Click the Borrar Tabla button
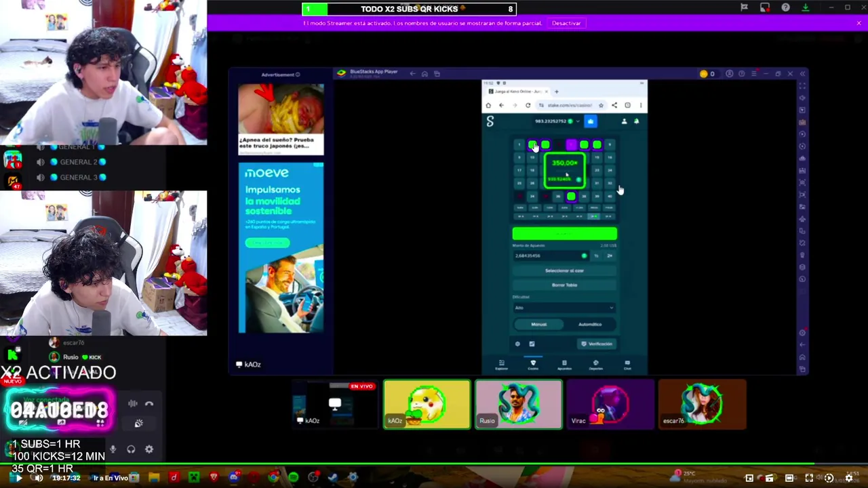Screen dimensions: 868x488 [564, 285]
